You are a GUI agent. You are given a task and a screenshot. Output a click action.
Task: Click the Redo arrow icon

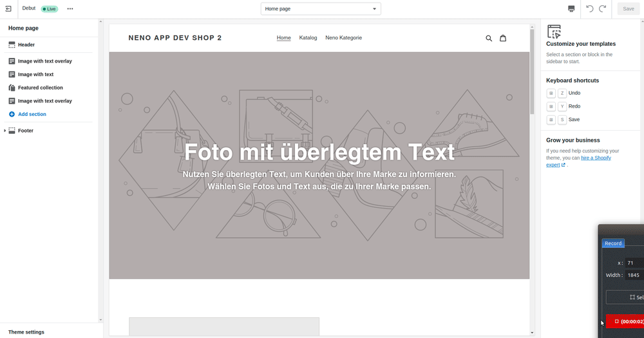(x=603, y=8)
